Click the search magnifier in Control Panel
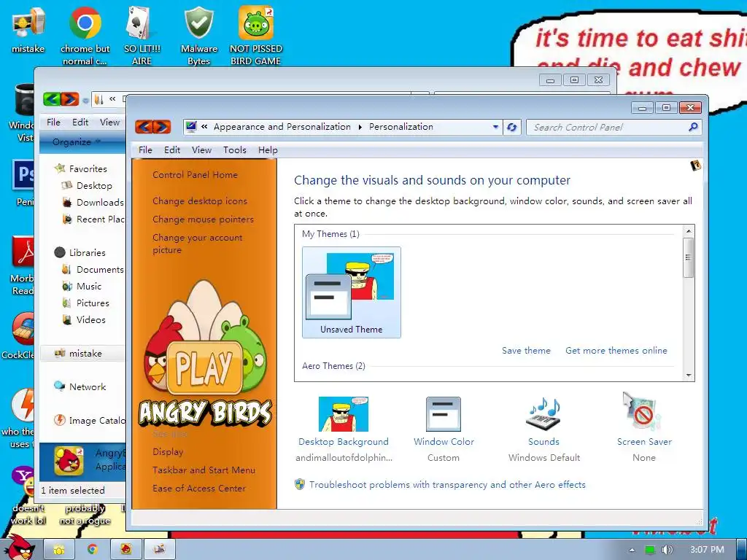 (x=693, y=127)
